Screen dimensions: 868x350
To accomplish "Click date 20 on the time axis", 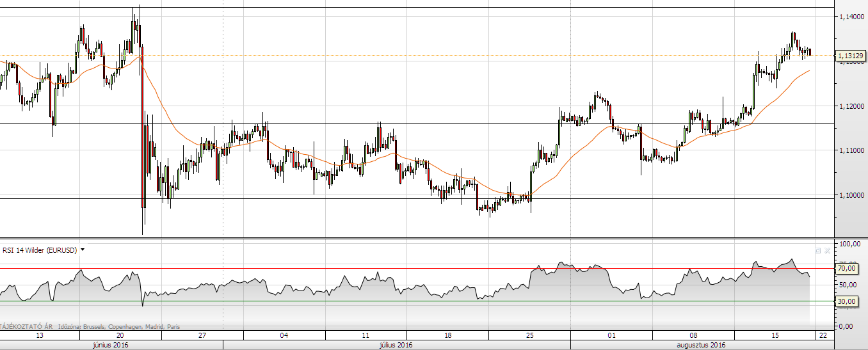I will coord(120,335).
